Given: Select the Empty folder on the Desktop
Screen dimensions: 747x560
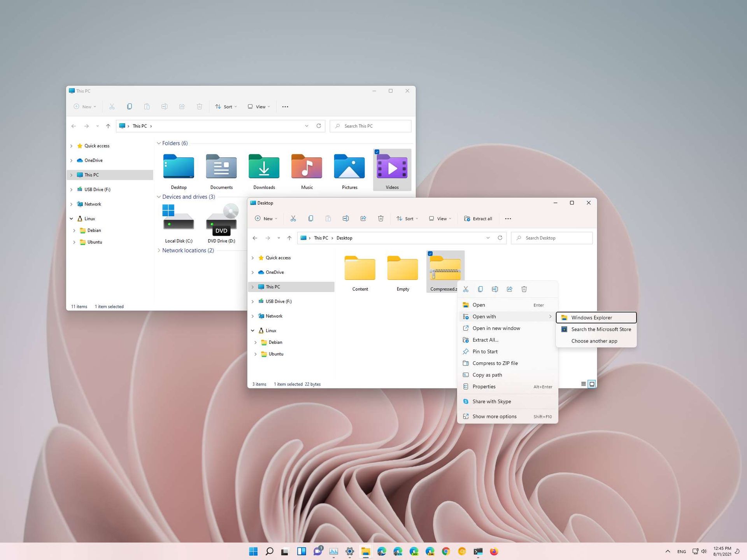Looking at the screenshot, I should click(402, 268).
